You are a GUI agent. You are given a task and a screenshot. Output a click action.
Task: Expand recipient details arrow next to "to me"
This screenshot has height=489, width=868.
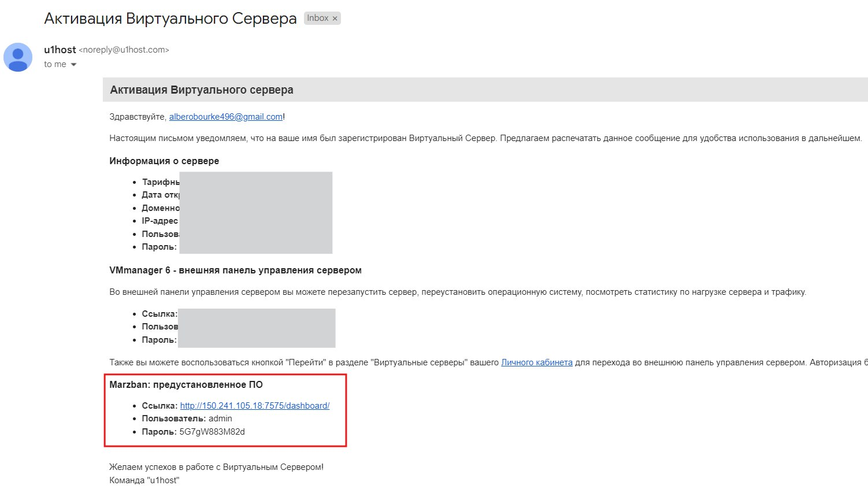click(73, 65)
